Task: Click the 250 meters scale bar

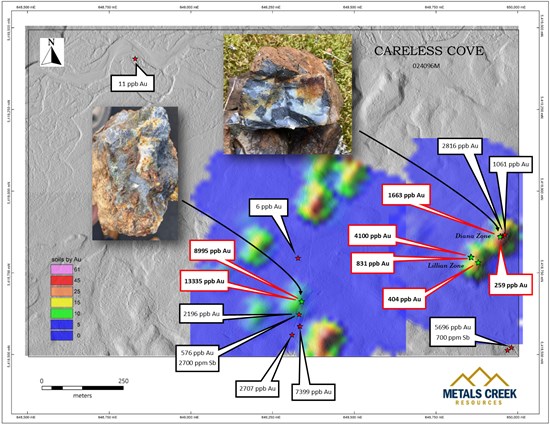Action: [82, 388]
